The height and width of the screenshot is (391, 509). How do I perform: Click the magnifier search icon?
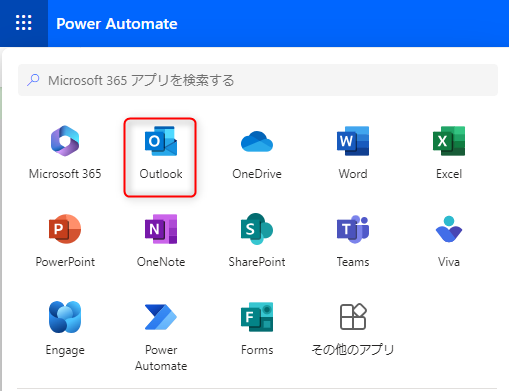(x=33, y=80)
